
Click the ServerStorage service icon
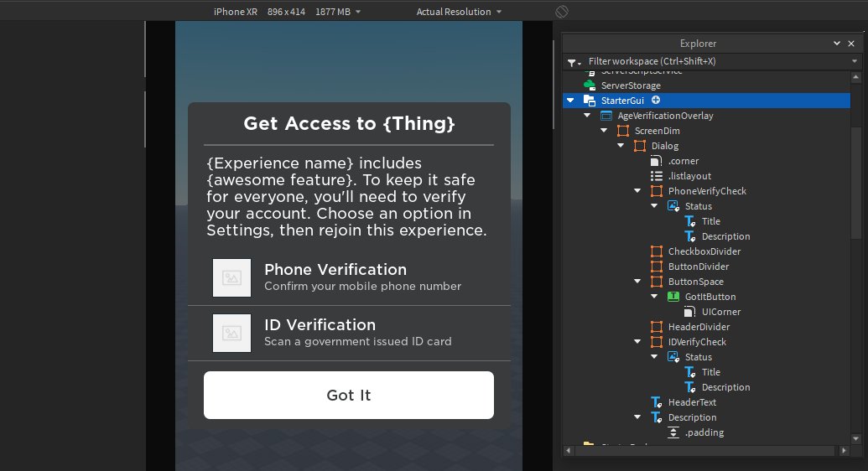(x=590, y=85)
